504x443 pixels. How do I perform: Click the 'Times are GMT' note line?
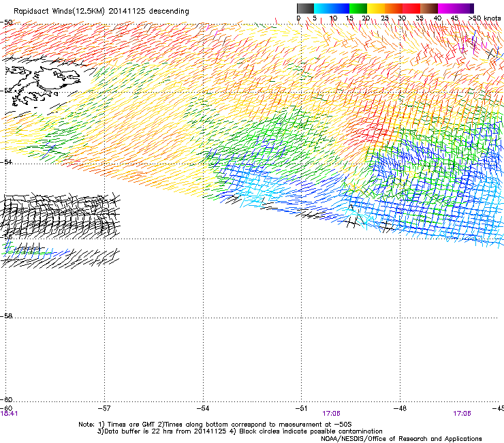(215, 425)
